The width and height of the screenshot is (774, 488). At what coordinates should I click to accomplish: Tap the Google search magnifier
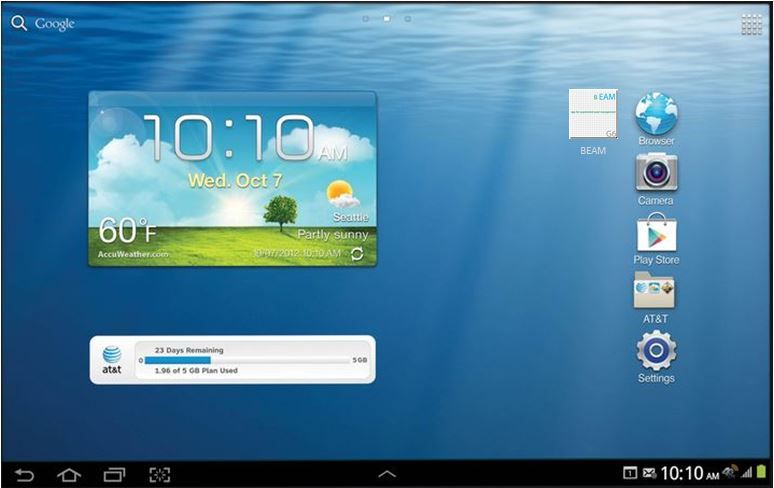coord(19,23)
